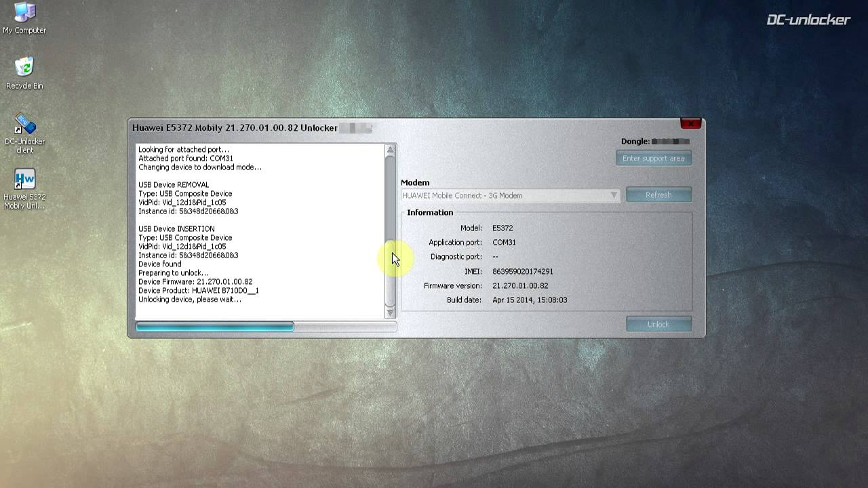Image resolution: width=868 pixels, height=488 pixels.
Task: Launch Huawei 5372 Mobily Unlocker shortcut
Action: coord(24,189)
